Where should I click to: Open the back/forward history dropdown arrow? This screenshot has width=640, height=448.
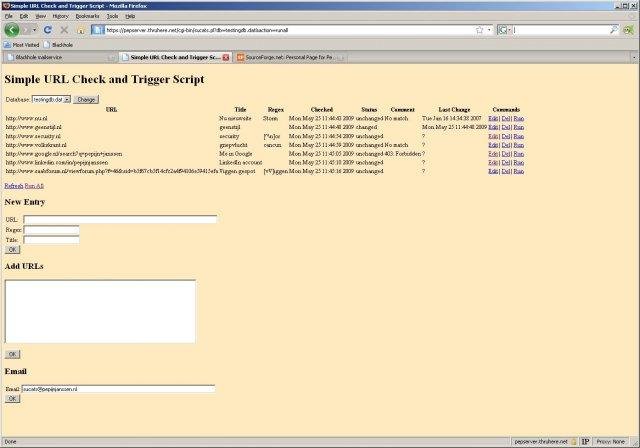coord(35,30)
